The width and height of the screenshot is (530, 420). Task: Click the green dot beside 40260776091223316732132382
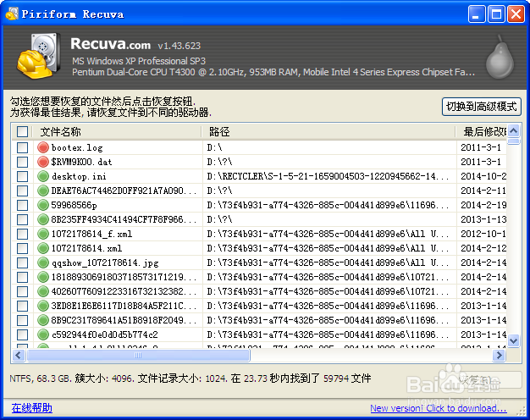(43, 291)
